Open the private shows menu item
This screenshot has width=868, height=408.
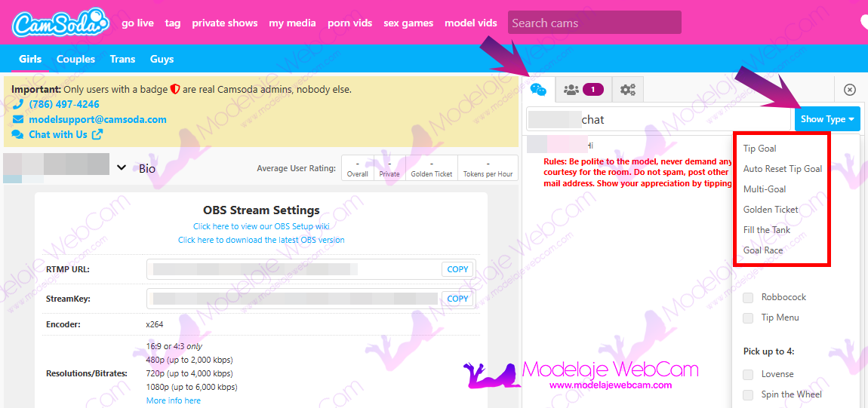(x=224, y=23)
